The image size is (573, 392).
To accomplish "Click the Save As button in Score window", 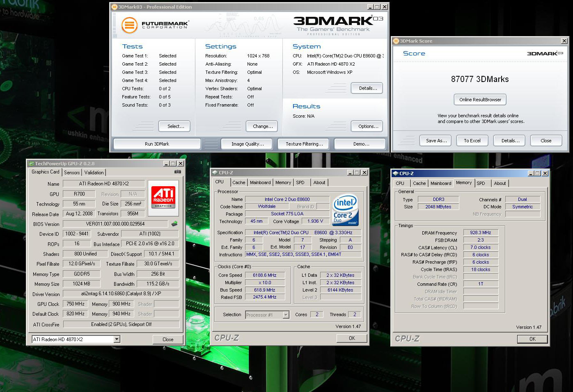I will click(x=436, y=141).
